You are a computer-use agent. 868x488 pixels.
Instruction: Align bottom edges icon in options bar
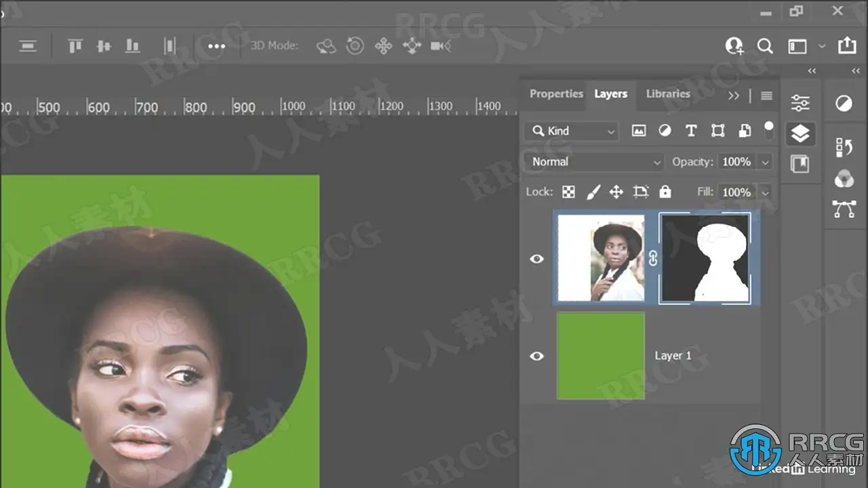132,46
